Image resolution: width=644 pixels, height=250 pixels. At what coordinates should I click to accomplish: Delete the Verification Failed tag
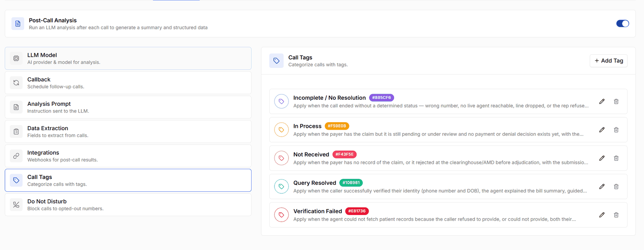(616, 215)
